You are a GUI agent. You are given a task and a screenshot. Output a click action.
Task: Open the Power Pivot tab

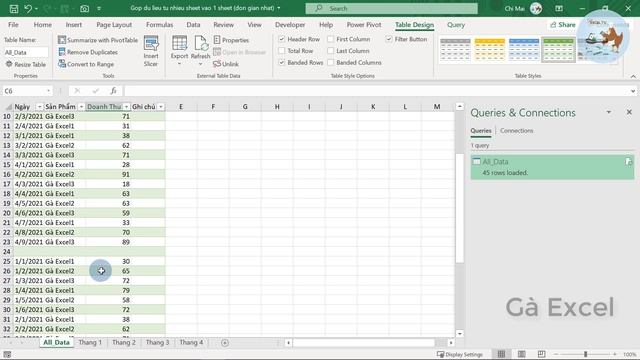[364, 25]
